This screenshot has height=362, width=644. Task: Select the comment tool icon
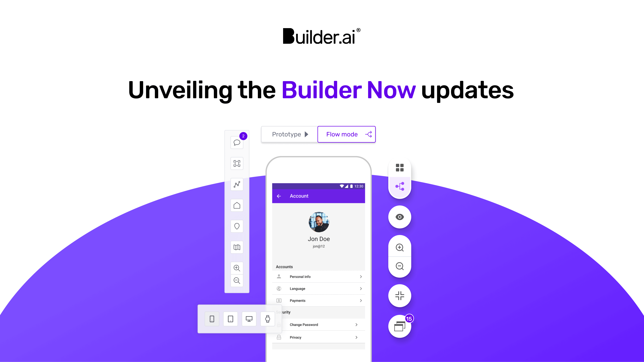[237, 142]
